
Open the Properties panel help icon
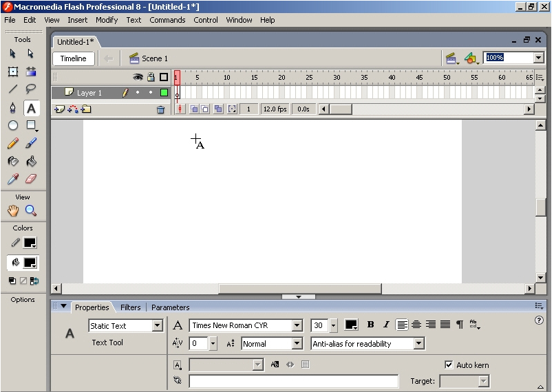click(x=539, y=320)
